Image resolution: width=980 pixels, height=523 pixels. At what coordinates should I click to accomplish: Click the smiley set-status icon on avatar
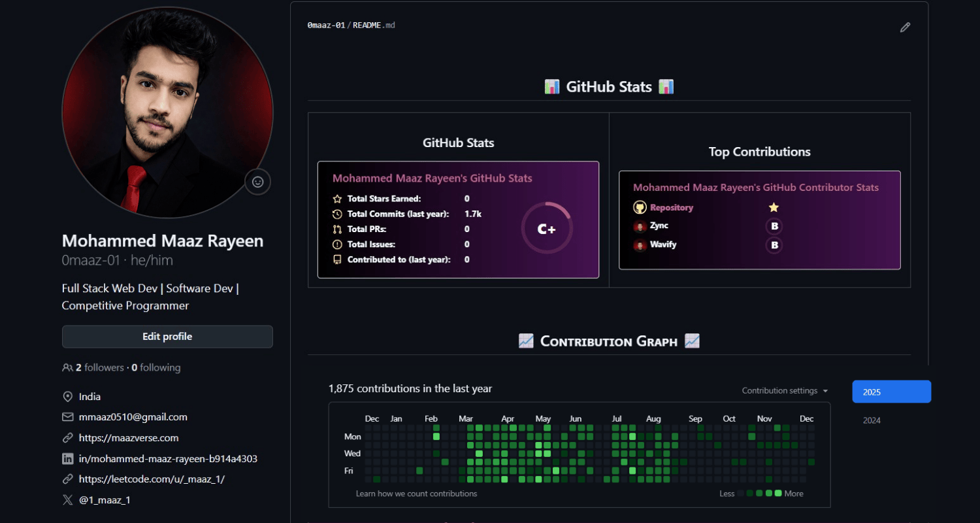257,182
